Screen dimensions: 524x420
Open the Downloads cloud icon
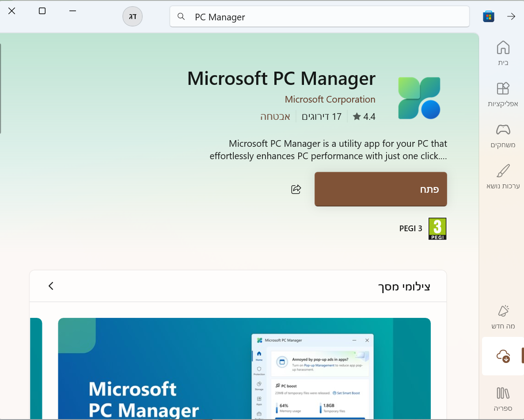click(503, 356)
